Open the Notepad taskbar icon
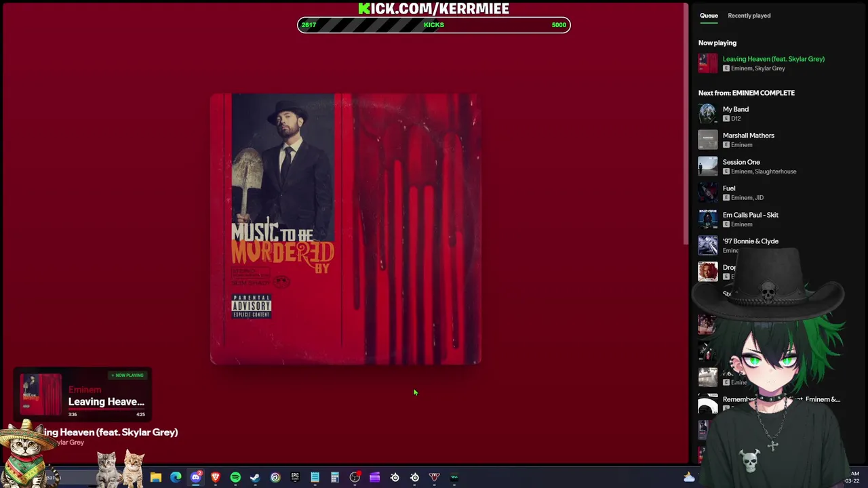868x488 pixels. (x=315, y=477)
